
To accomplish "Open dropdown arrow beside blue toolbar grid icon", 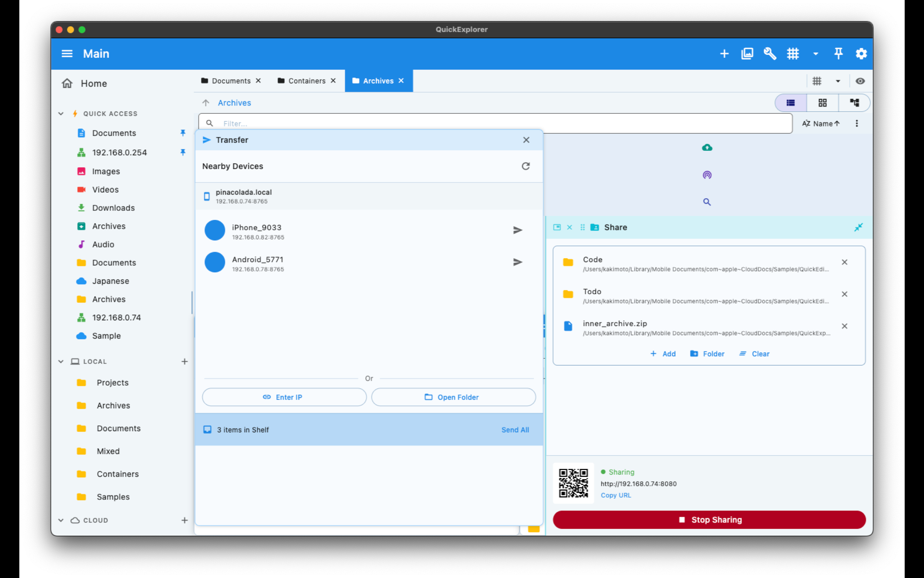I will pyautogui.click(x=816, y=54).
